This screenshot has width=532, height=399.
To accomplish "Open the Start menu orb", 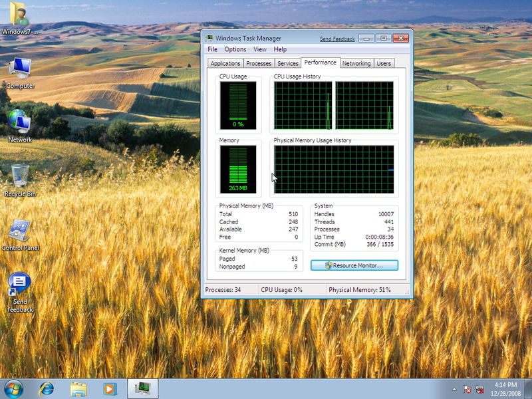I will tap(13, 388).
